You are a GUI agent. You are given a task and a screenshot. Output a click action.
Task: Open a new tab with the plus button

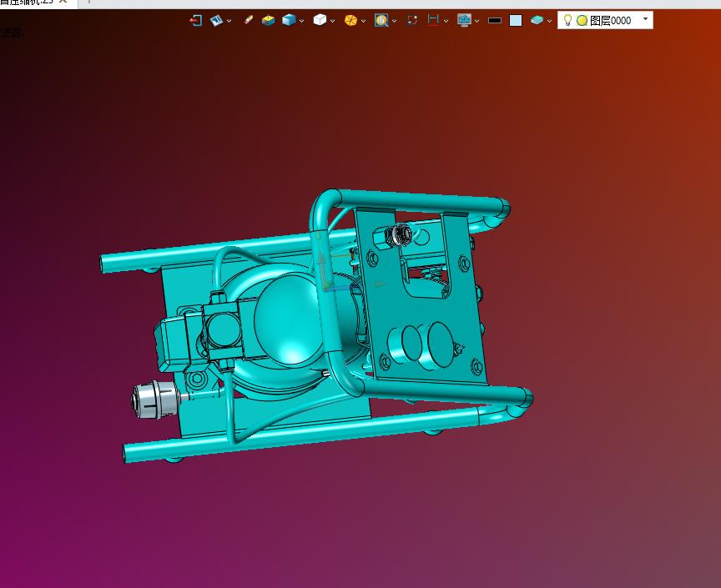point(88,2)
